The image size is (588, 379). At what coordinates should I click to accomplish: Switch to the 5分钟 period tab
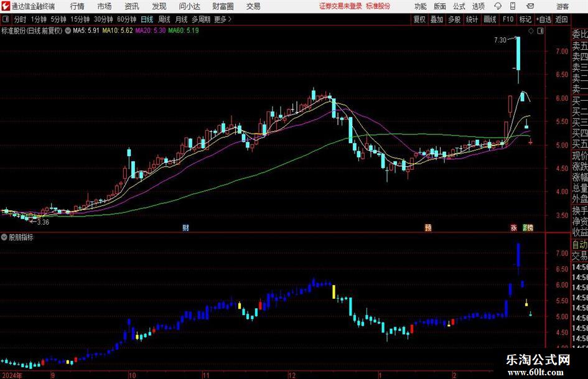point(58,19)
